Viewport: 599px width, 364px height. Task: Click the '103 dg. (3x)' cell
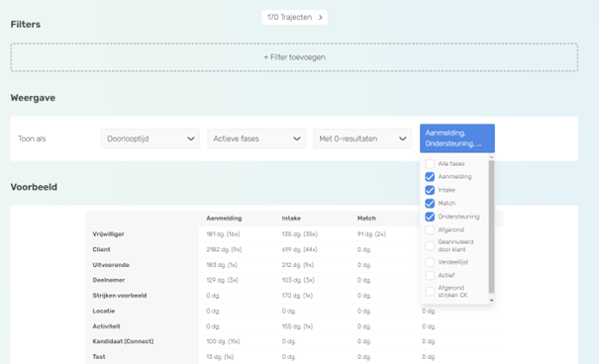click(298, 280)
